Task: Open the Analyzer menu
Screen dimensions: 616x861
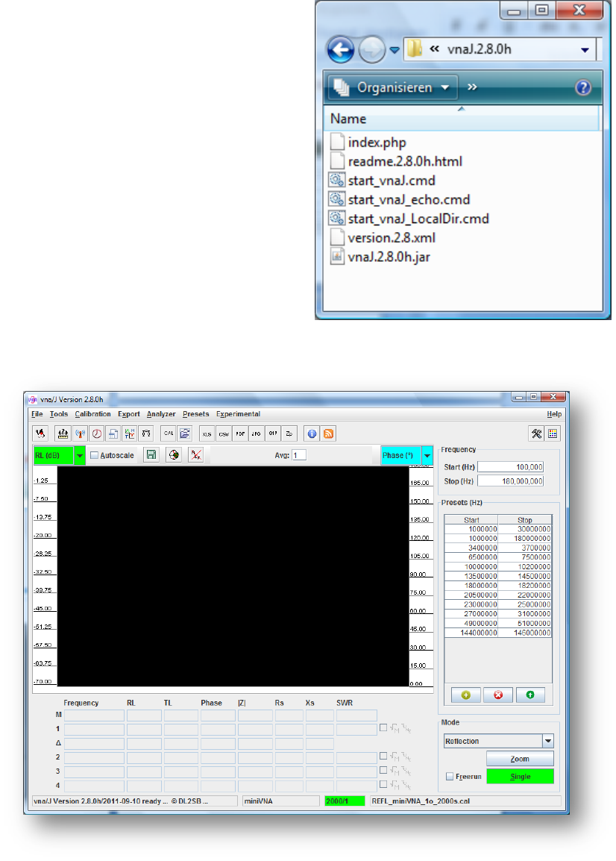Action: click(x=161, y=414)
